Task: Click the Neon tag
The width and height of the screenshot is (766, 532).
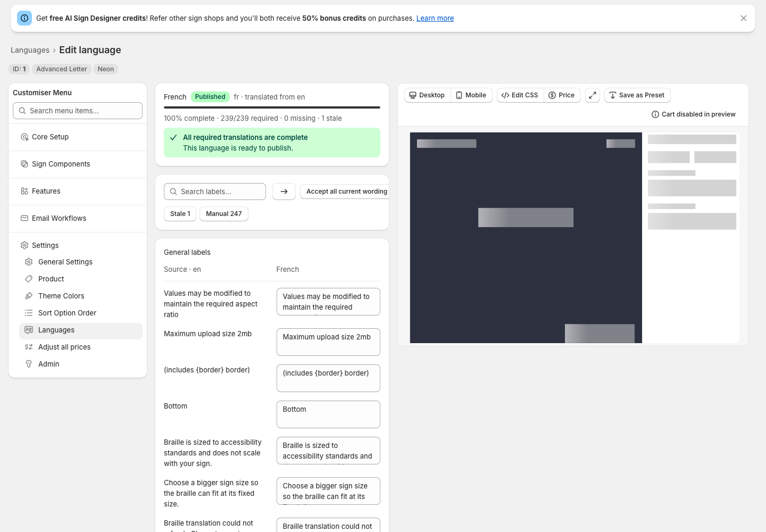Action: click(x=106, y=69)
